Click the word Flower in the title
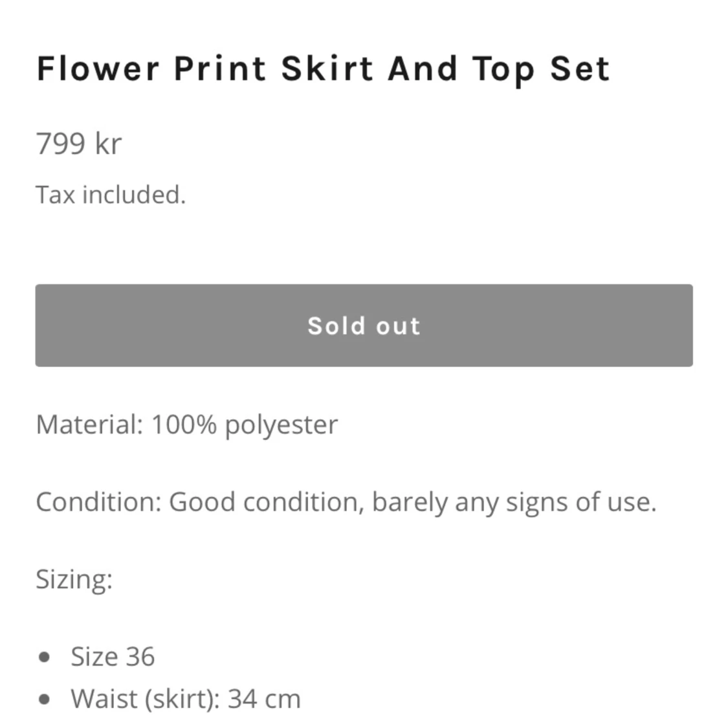 [x=98, y=69]
